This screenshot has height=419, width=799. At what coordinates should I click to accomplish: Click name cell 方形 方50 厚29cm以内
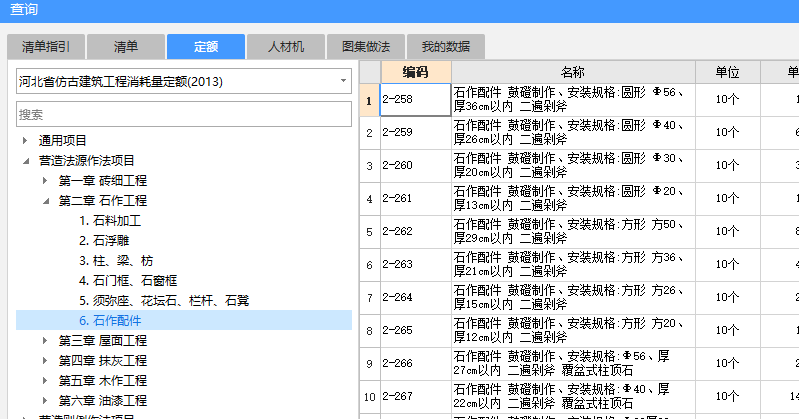[573, 232]
